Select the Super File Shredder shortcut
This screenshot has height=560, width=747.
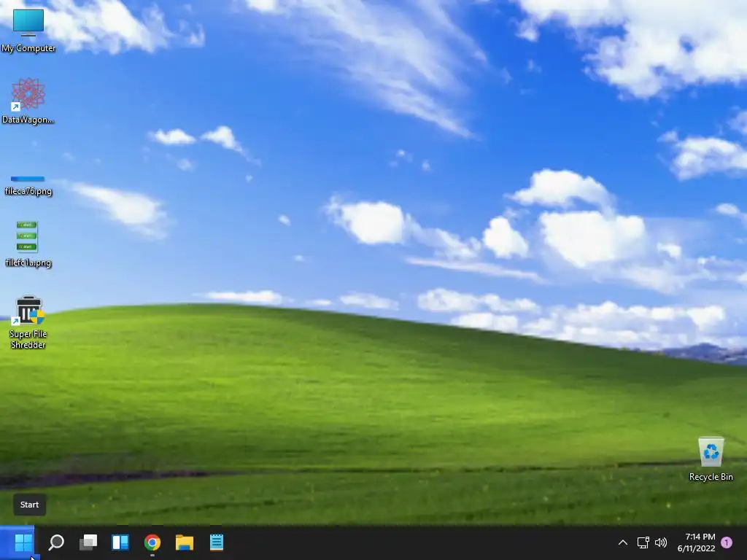click(28, 322)
